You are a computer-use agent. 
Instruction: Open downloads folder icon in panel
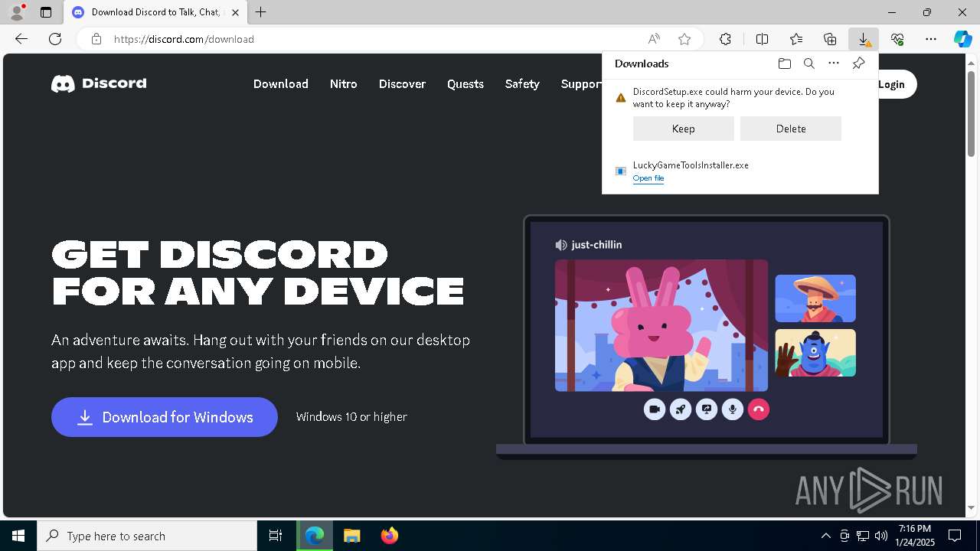[784, 64]
